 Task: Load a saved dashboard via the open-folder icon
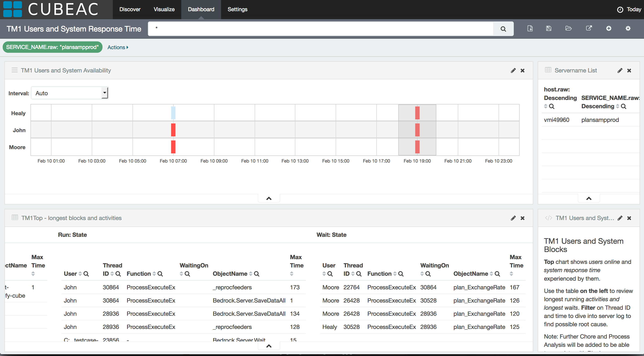point(569,28)
